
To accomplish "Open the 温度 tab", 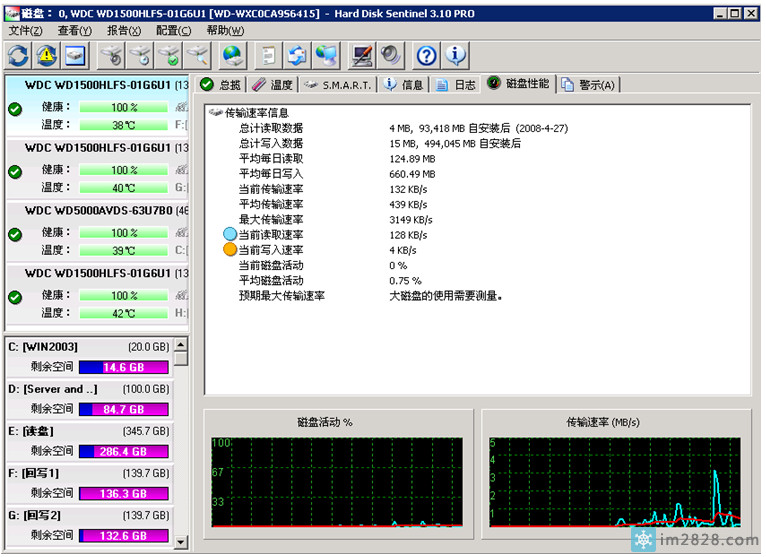I will 273,85.
